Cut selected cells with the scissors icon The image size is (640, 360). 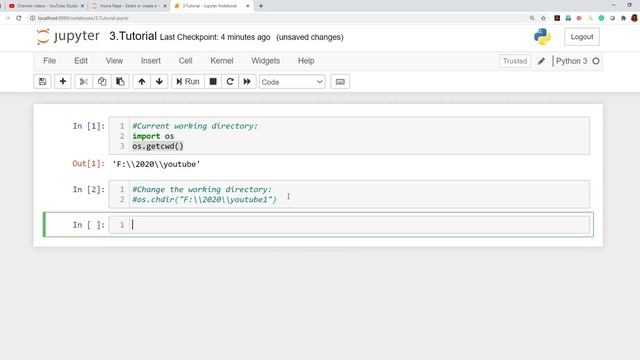click(84, 82)
